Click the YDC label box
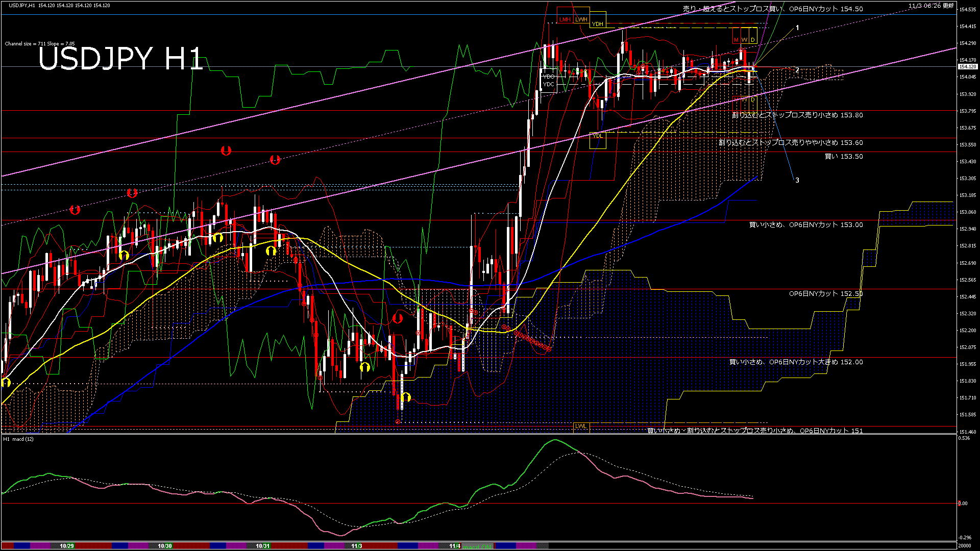Viewport: 980px width, 551px height. [549, 84]
